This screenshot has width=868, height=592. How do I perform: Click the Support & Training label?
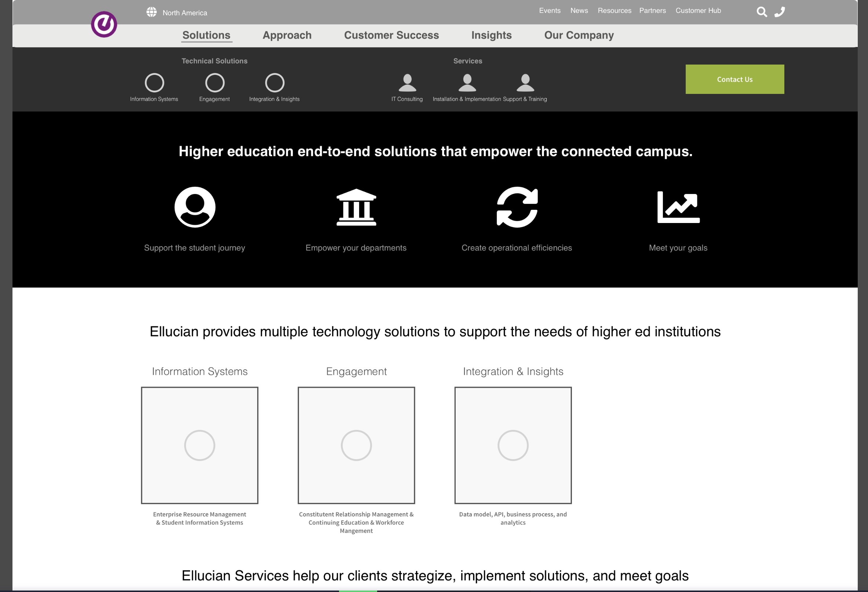click(525, 99)
